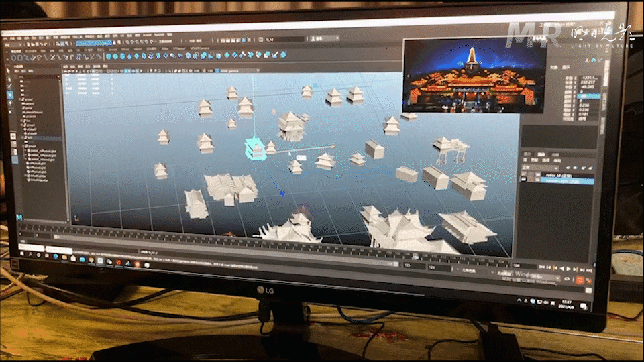
Task: Go to start of playback range
Action: click(542, 267)
